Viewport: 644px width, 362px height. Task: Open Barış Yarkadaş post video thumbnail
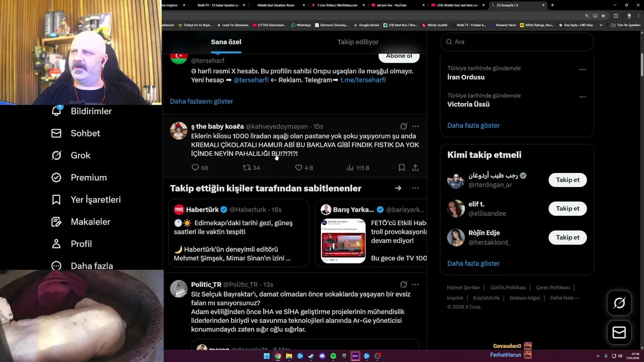(344, 241)
